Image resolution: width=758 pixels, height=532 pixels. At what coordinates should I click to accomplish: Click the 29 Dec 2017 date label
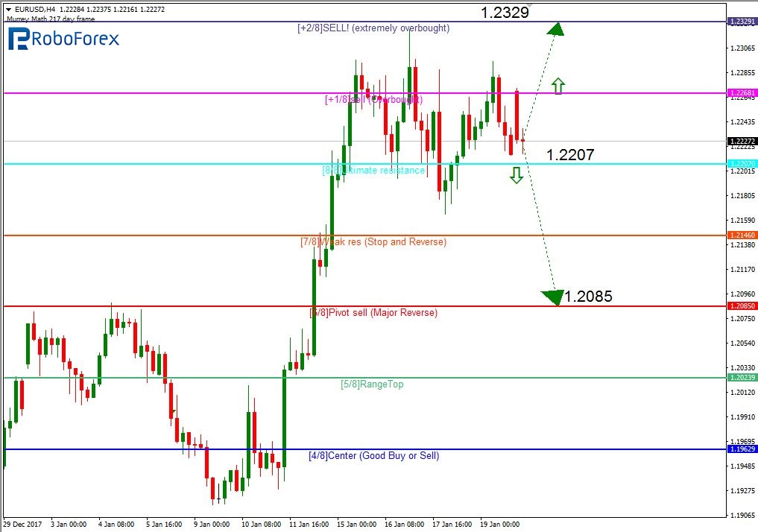(22, 525)
